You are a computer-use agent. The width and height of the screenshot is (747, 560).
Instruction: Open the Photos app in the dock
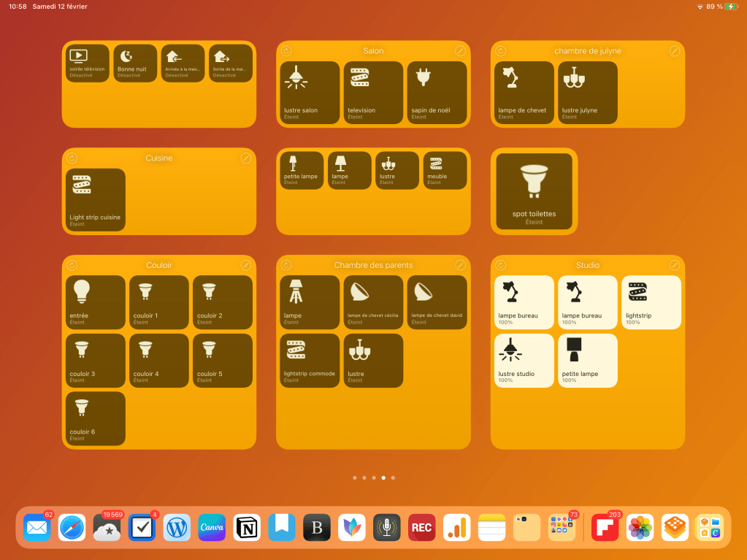pos(640,527)
